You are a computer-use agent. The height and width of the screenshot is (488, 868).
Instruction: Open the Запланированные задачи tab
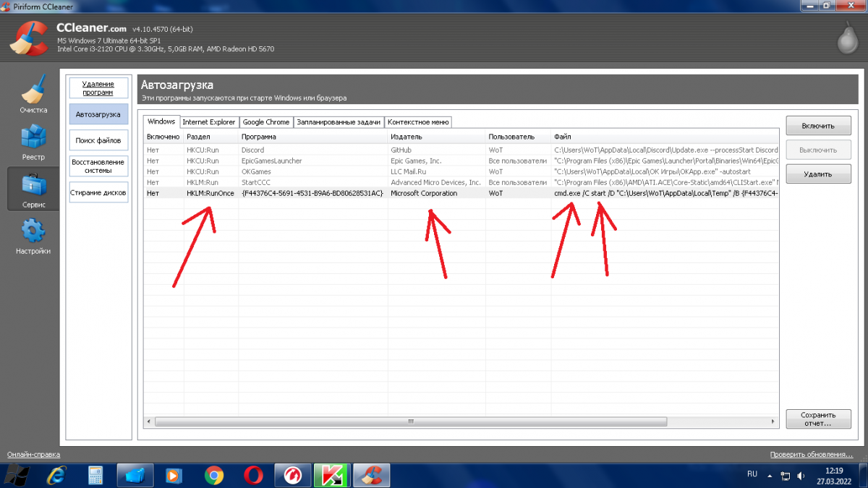(339, 122)
